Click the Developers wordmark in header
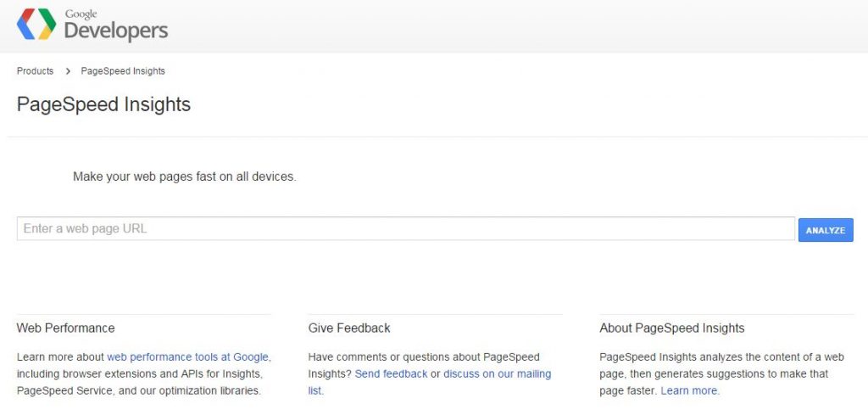The image size is (868, 415). pyautogui.click(x=116, y=31)
